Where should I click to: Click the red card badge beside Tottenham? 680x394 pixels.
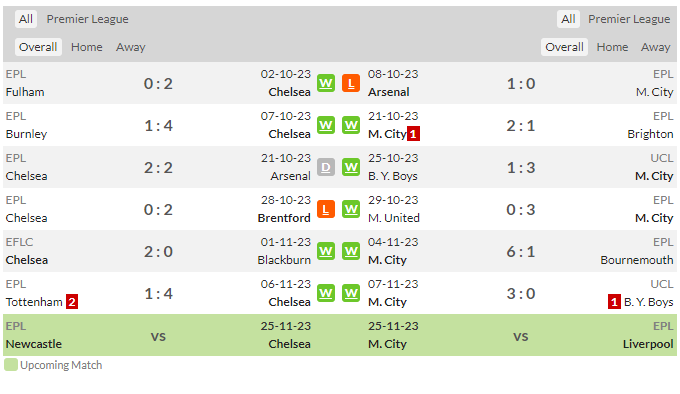(72, 302)
